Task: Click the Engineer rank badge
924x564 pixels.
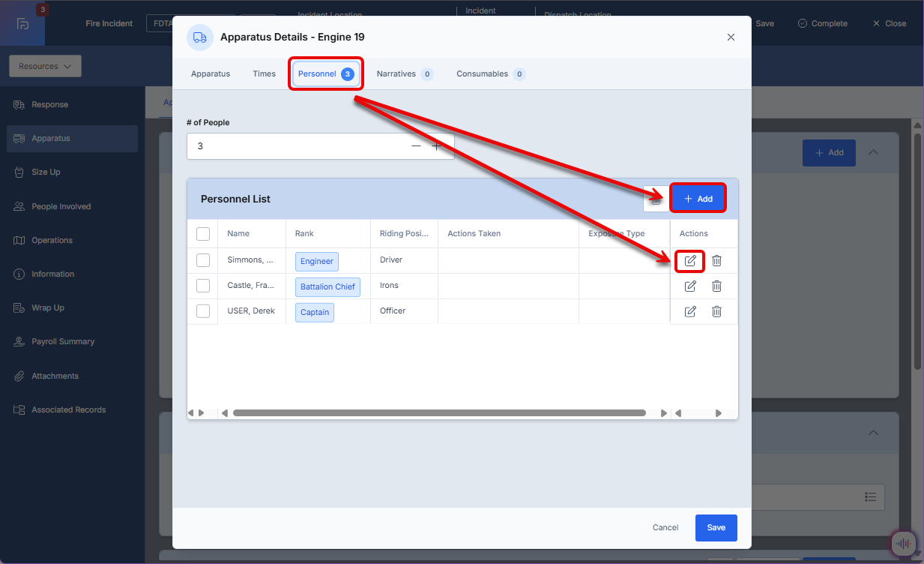Action: click(317, 262)
